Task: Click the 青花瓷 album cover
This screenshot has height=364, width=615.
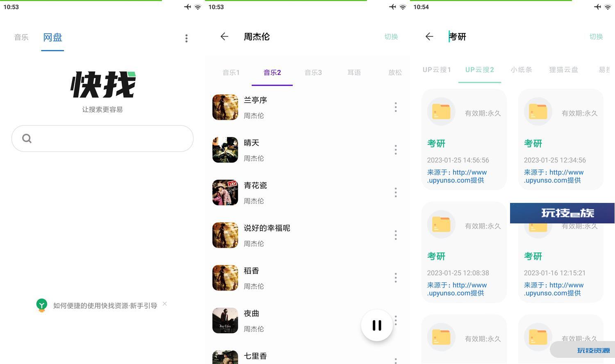Action: [225, 192]
